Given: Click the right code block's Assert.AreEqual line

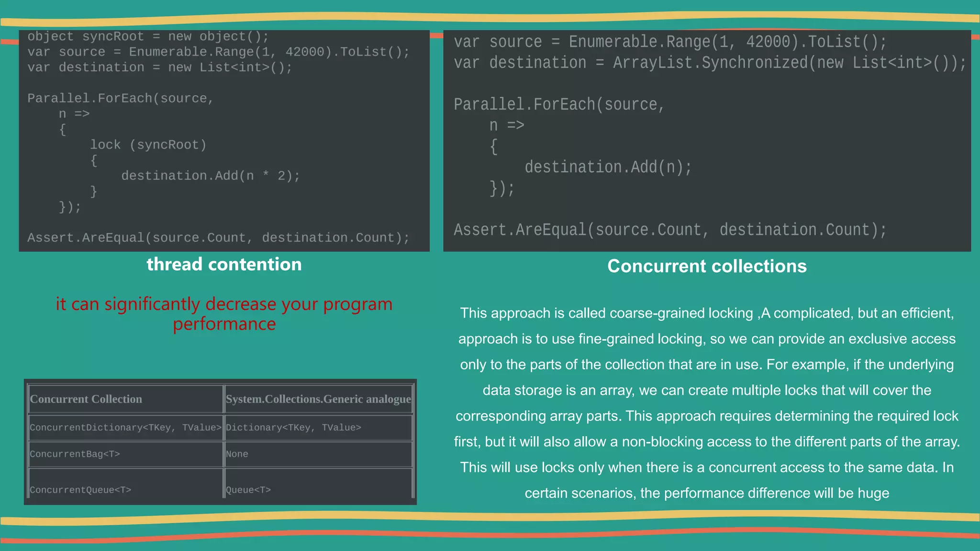Looking at the screenshot, I should (x=670, y=230).
